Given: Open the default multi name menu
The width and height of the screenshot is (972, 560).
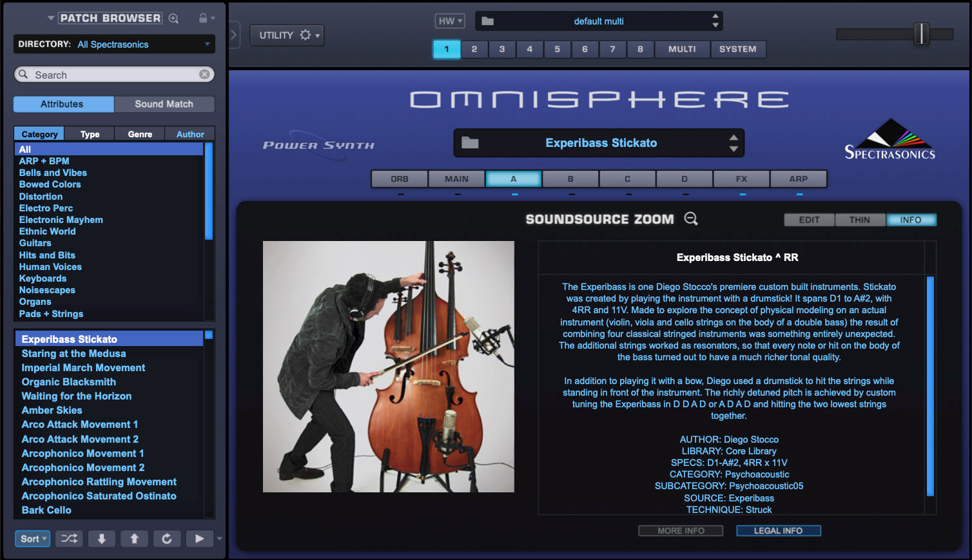Looking at the screenshot, I should (598, 21).
